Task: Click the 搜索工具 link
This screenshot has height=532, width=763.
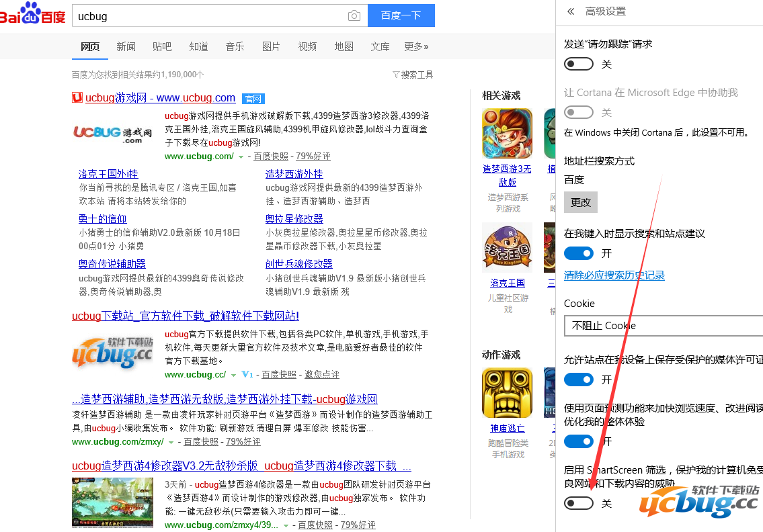Action: tap(417, 75)
